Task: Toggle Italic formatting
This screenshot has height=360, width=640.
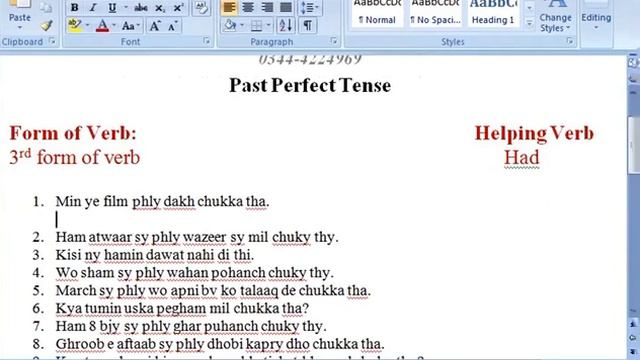Action: pyautogui.click(x=93, y=8)
